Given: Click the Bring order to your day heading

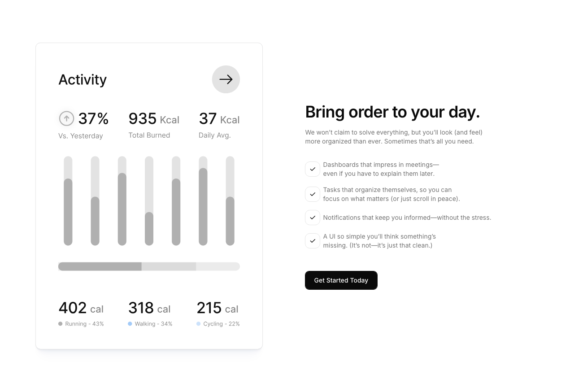Looking at the screenshot, I should (392, 112).
